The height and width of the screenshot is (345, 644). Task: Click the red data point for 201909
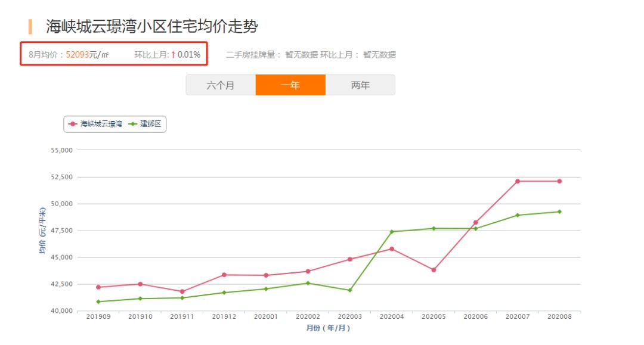click(x=98, y=287)
